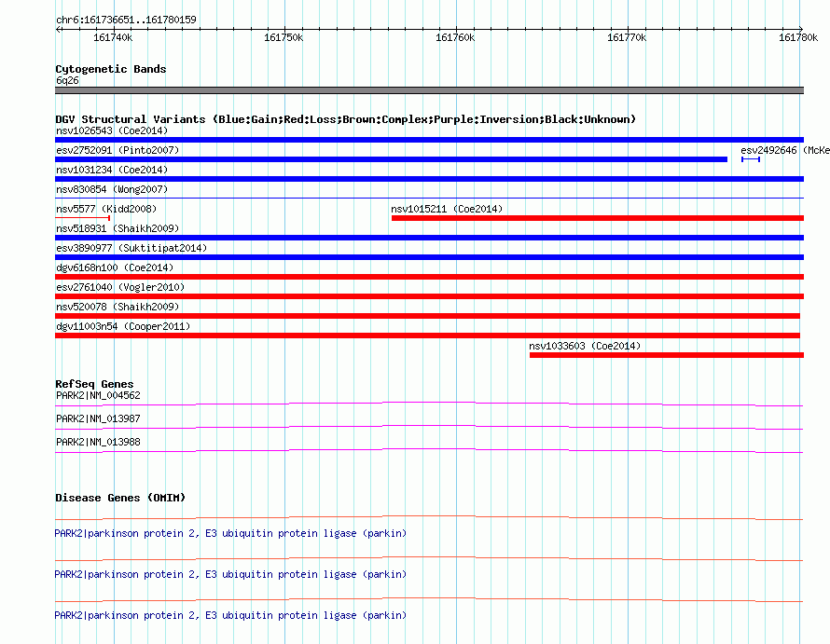Click the red bar under dgv11003n54
This screenshot has height=644, width=830.
(428, 336)
